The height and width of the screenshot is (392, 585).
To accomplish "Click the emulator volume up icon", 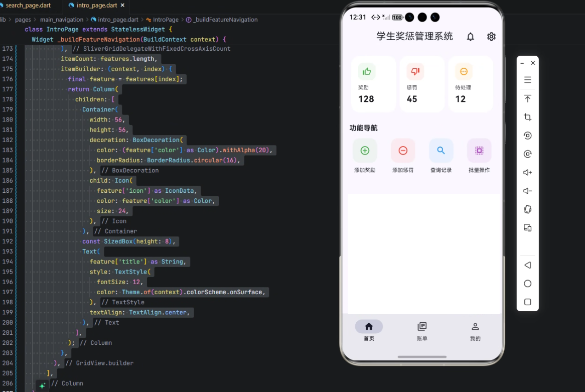I will (x=527, y=173).
